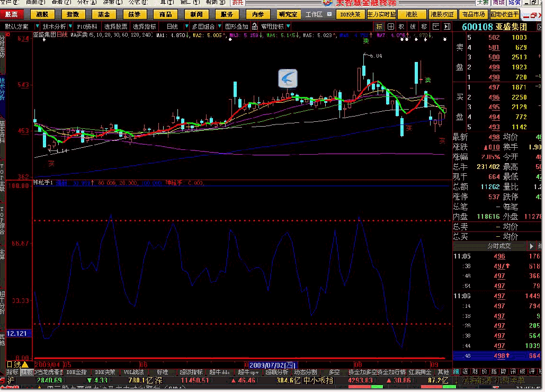Expand the 多图组合 dropdown arrow
This screenshot has width=545, height=392.
219,26
